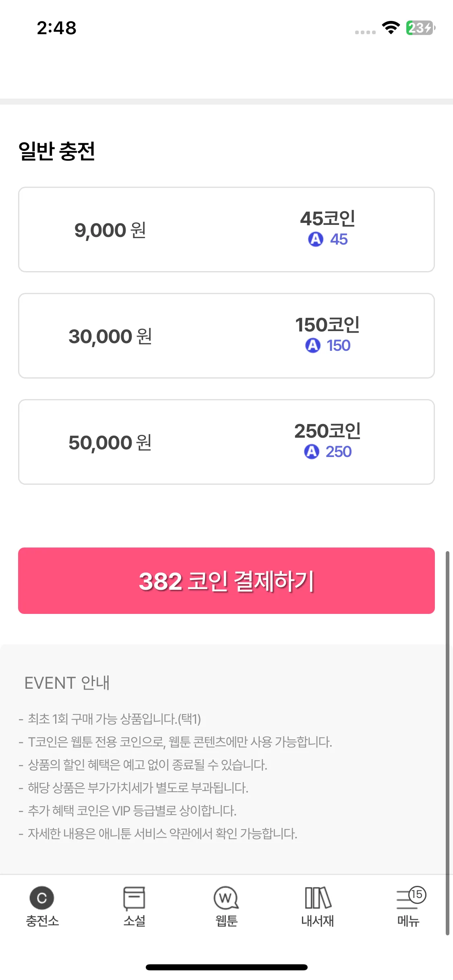Select the 50,000 원 charge option
453x980 pixels.
[226, 442]
